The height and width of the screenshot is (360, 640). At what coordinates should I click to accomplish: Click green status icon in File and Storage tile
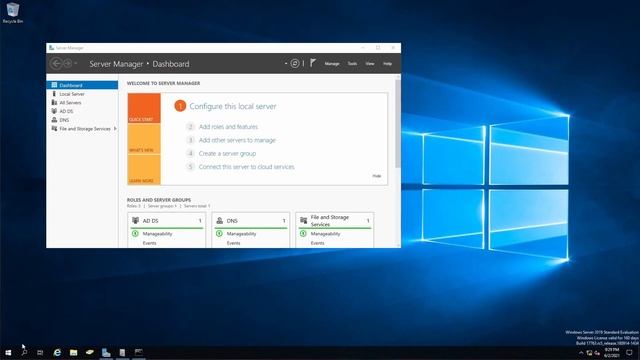click(303, 233)
